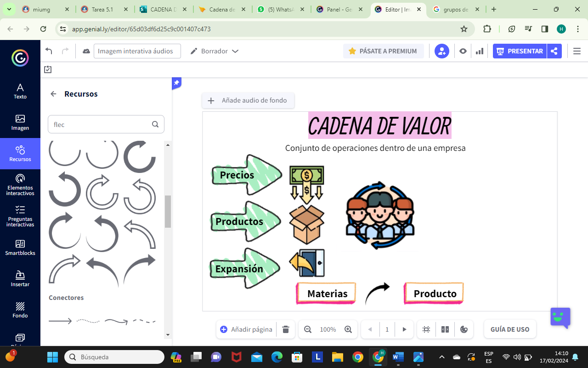
Task: Open the color palette settings at the bottom
Action: tap(464, 329)
